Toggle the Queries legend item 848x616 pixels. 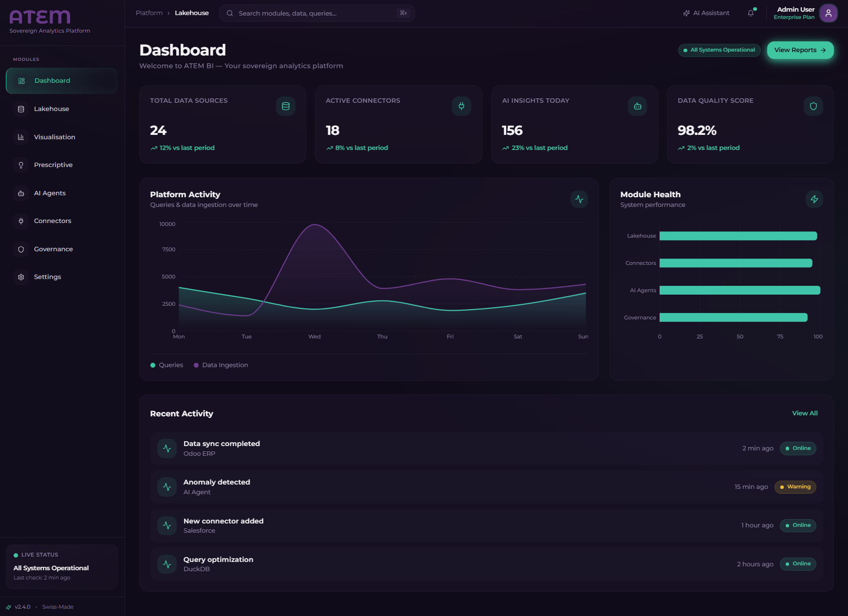click(x=167, y=365)
